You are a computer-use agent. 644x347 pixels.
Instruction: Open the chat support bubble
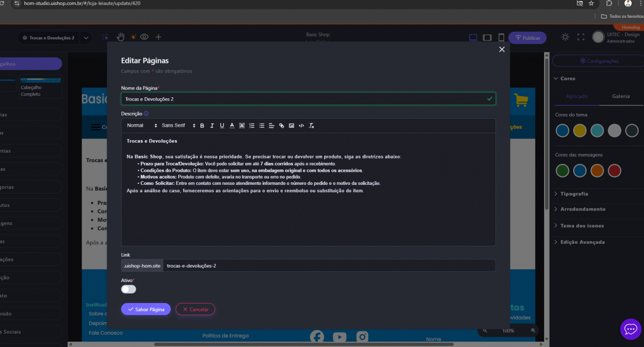coord(631,329)
